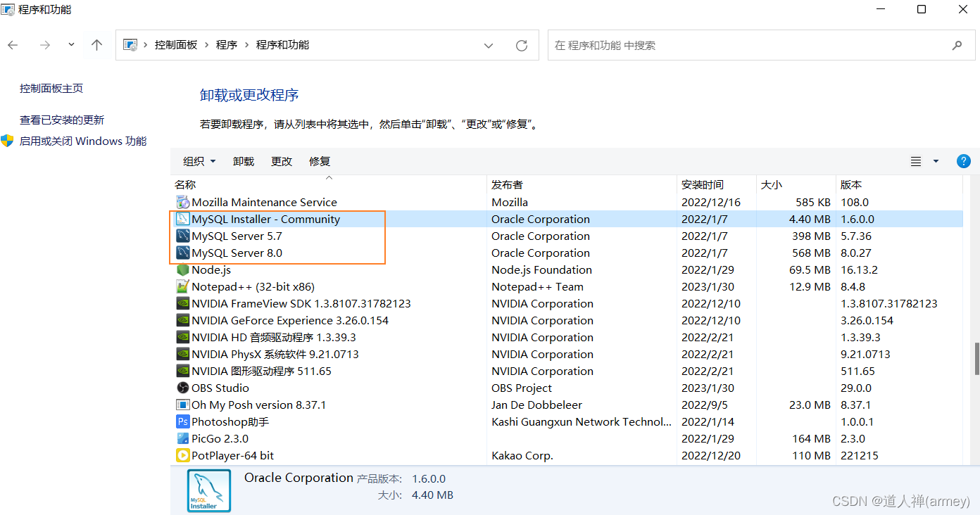
Task: Click version 221215 cell
Action: 859,456
